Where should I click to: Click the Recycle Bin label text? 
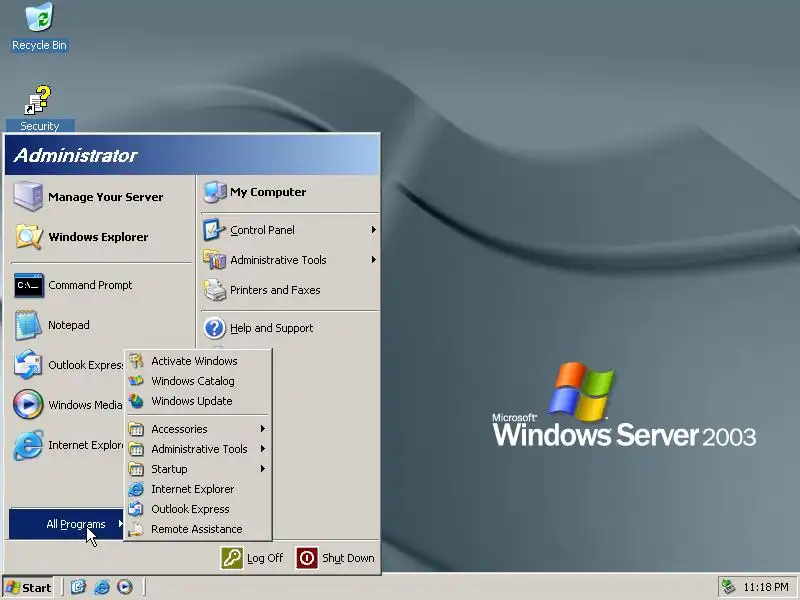(39, 45)
